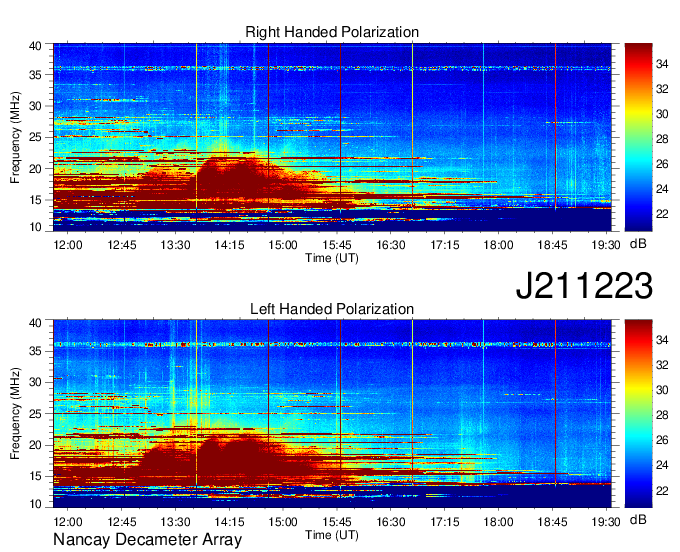Image resolution: width=680 pixels, height=552 pixels.
Task: Click the "Right Handed Polarization" plot title
Action: click(x=332, y=32)
